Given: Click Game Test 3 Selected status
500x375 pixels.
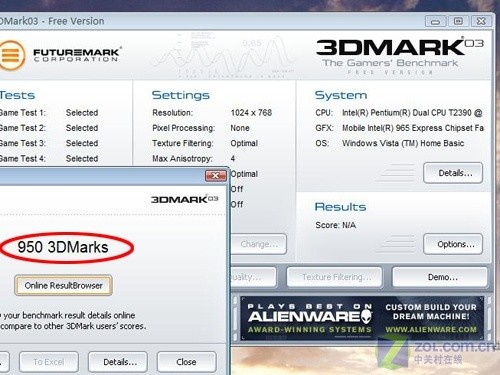Looking at the screenshot, I should click(82, 143).
